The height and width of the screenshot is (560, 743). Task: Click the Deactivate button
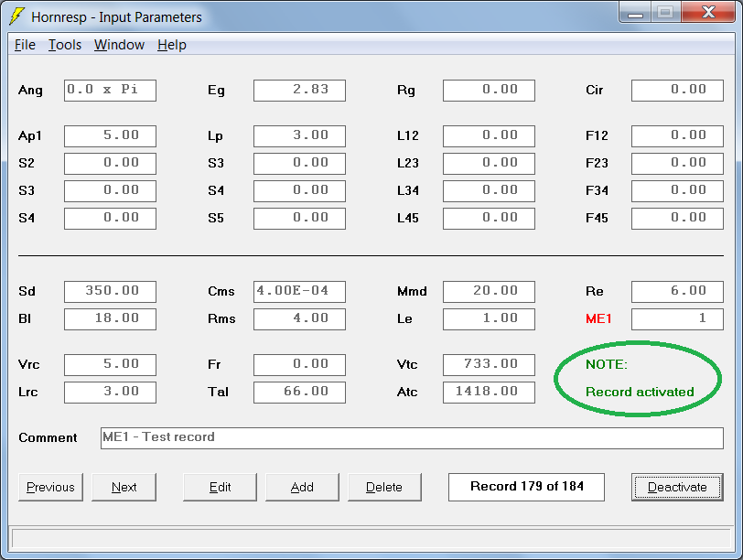pyautogui.click(x=677, y=487)
